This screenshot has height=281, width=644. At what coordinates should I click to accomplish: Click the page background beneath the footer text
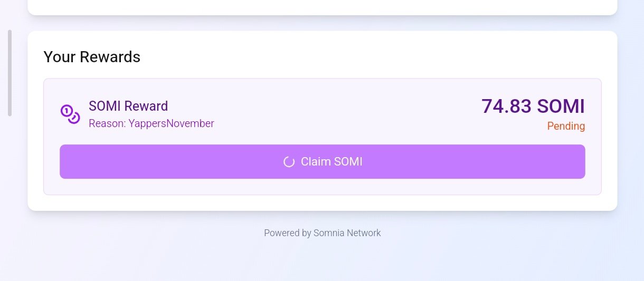point(322,261)
